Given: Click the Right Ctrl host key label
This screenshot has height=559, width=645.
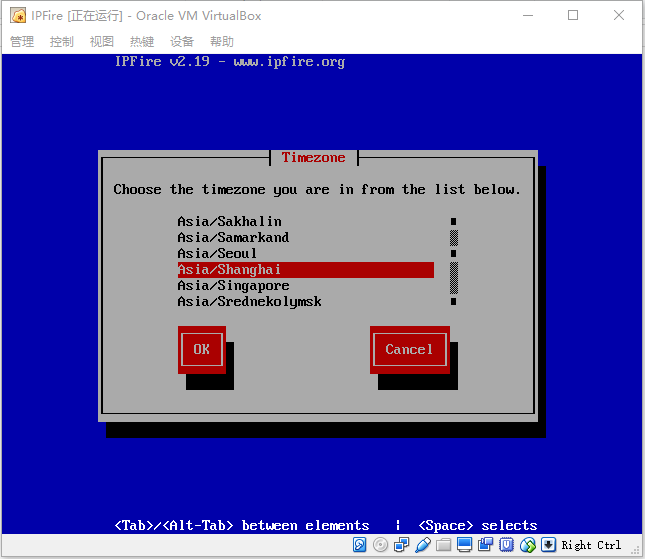Looking at the screenshot, I should 591,545.
